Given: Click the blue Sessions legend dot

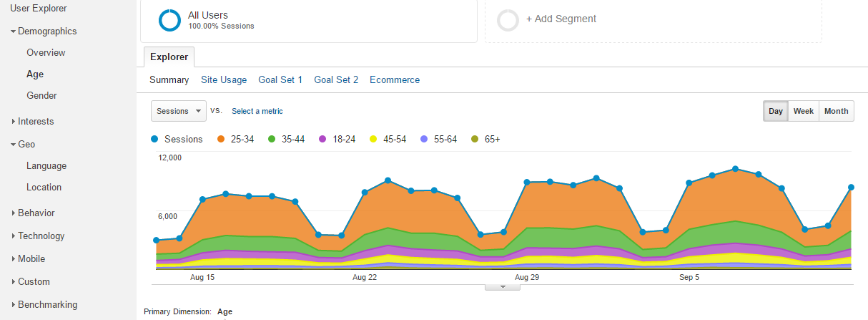Looking at the screenshot, I should (x=154, y=139).
